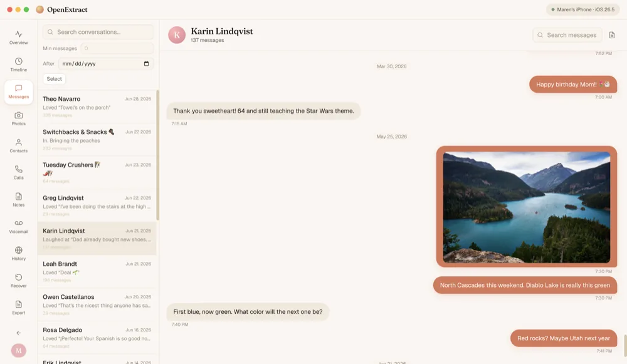Open the Switchbacks & Snacks conversation
The height and width of the screenshot is (364, 627).
[x=97, y=140]
